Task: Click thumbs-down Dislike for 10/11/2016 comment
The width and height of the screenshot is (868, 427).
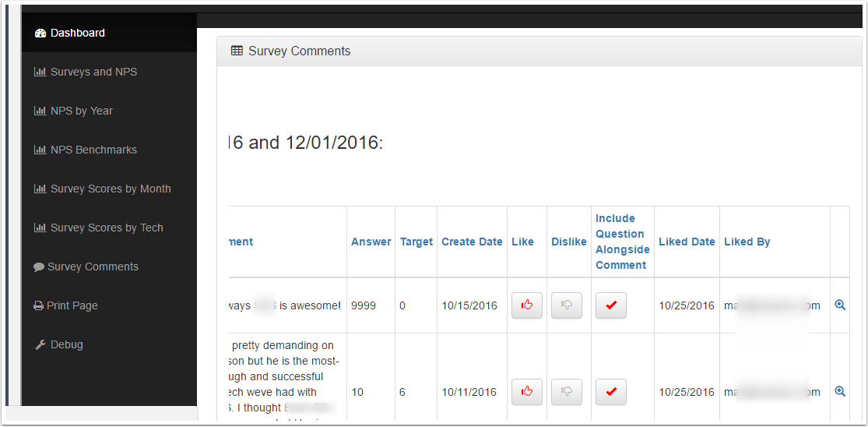Action: pos(567,392)
